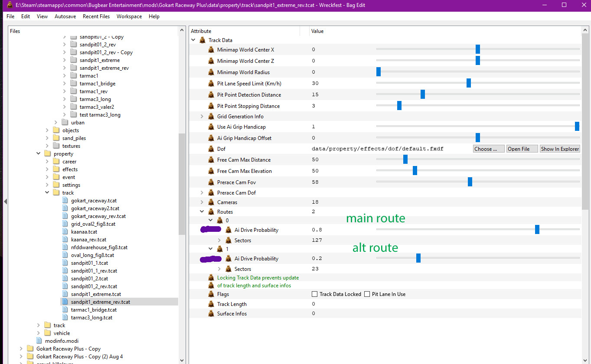Open the View menu
Screen dimensions: 591x364
pyautogui.click(x=42, y=16)
